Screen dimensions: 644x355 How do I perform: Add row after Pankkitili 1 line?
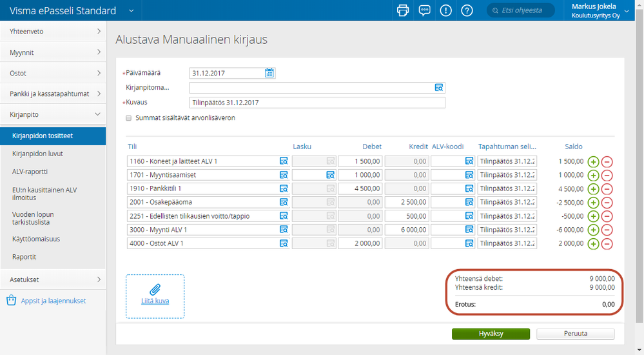click(x=593, y=188)
